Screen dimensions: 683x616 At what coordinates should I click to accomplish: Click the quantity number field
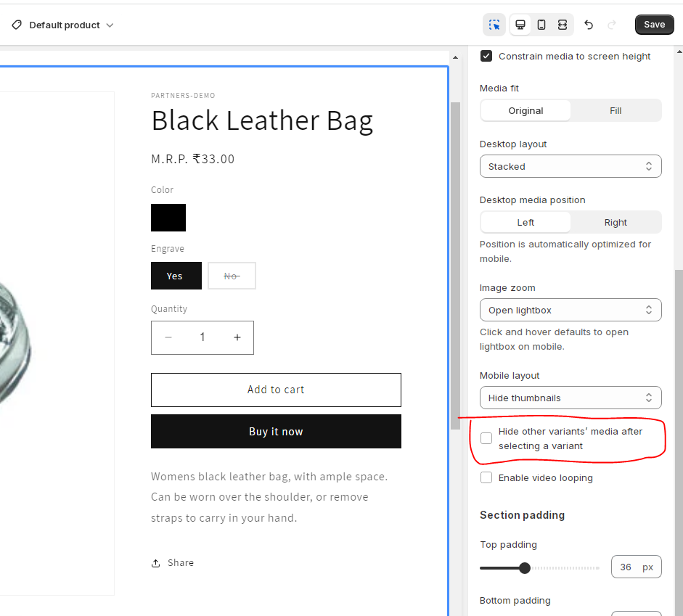click(202, 337)
